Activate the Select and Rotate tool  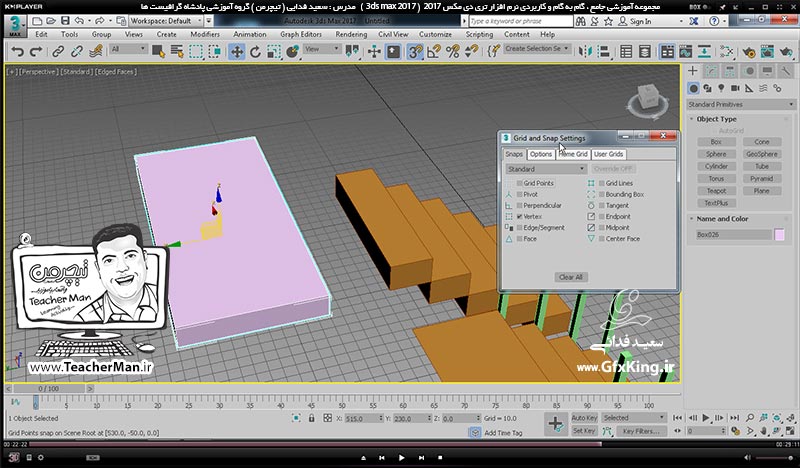pos(255,52)
